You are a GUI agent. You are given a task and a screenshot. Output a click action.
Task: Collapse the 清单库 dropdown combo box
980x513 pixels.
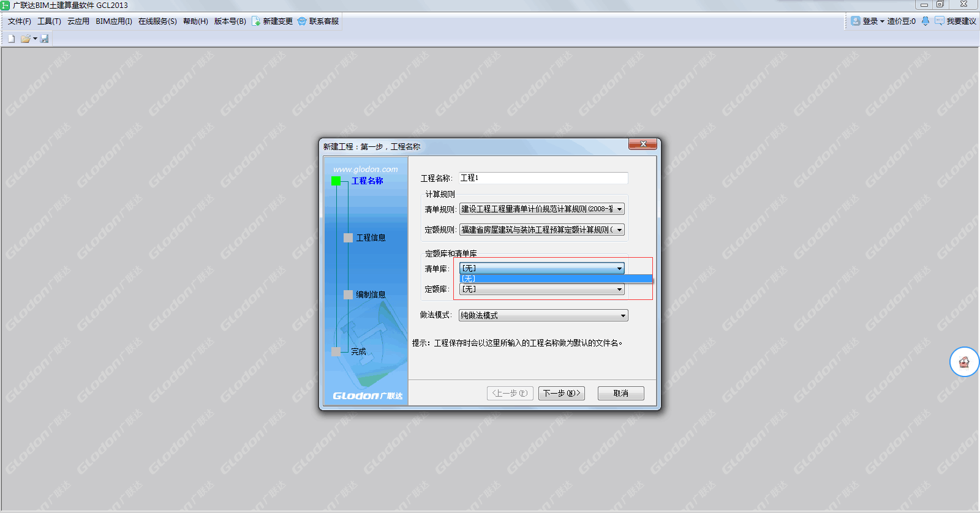coord(542,268)
